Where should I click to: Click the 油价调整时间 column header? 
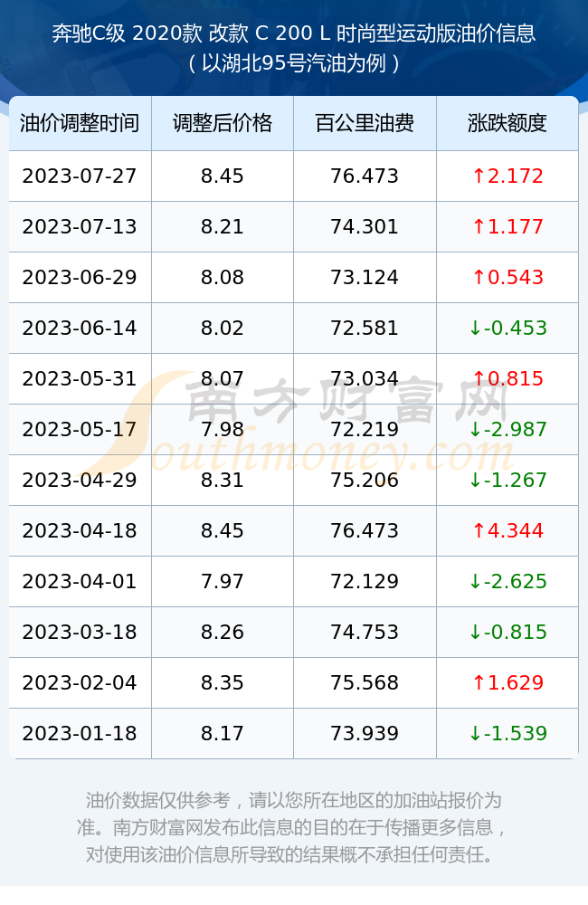[x=80, y=123]
